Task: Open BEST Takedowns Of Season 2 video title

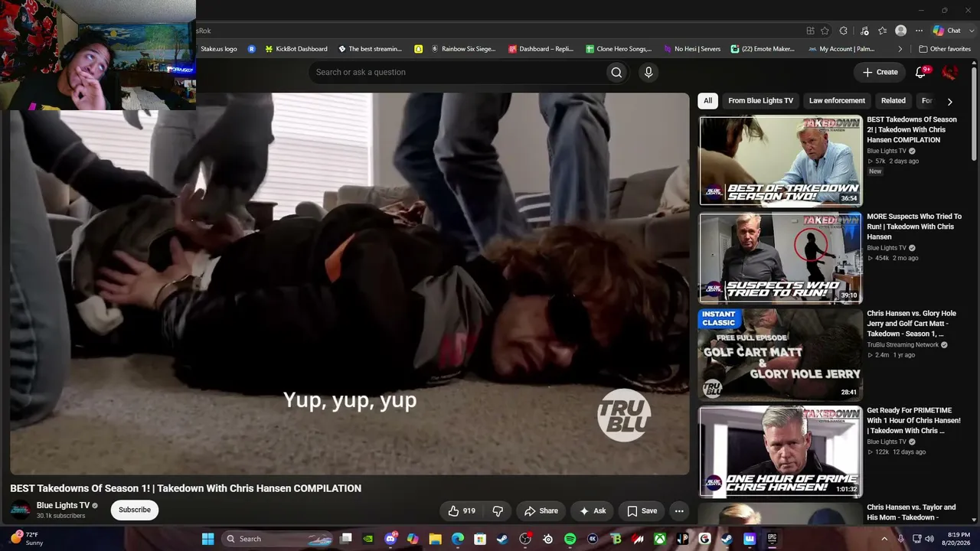Action: pos(912,129)
